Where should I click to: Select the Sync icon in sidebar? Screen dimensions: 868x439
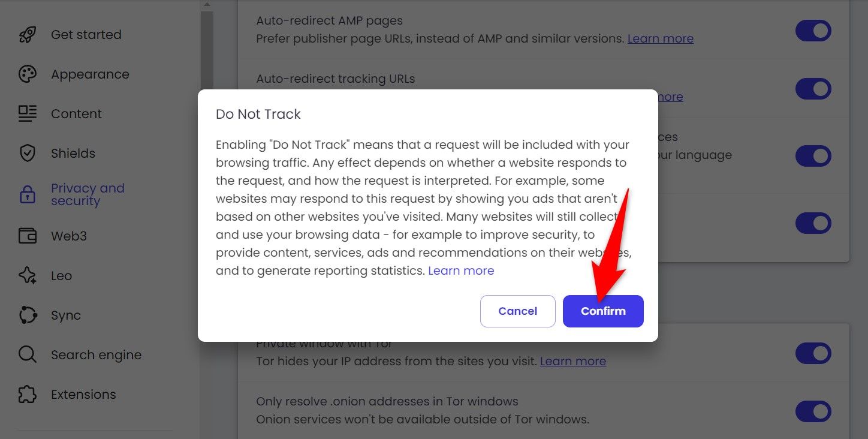tap(26, 315)
